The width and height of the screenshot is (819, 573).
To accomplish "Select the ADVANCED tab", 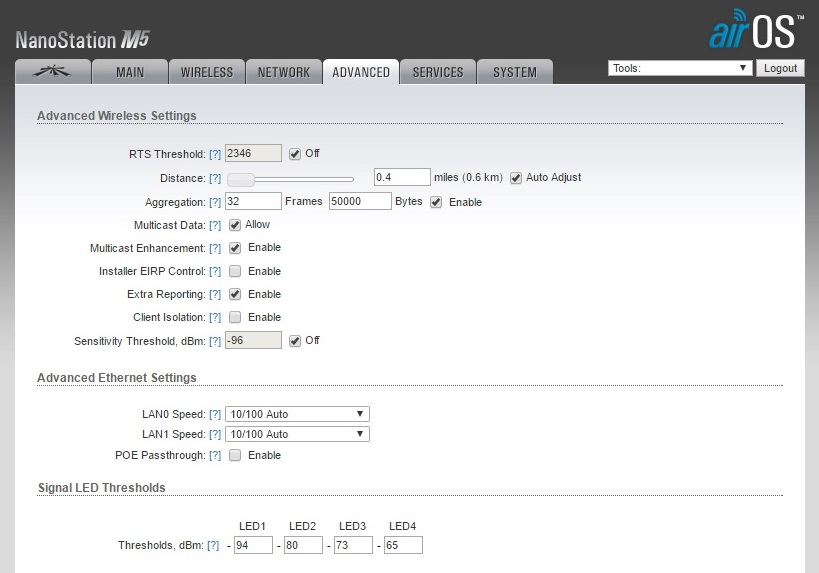I will pos(361,72).
